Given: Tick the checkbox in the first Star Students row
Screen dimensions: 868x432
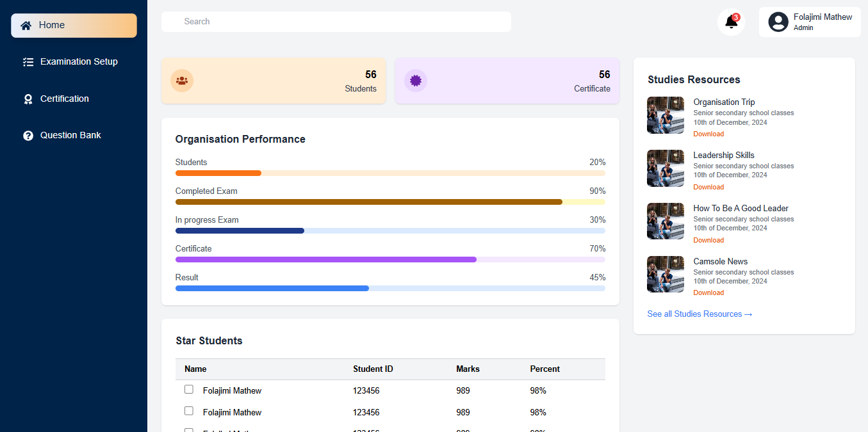Looking at the screenshot, I should tap(189, 390).
